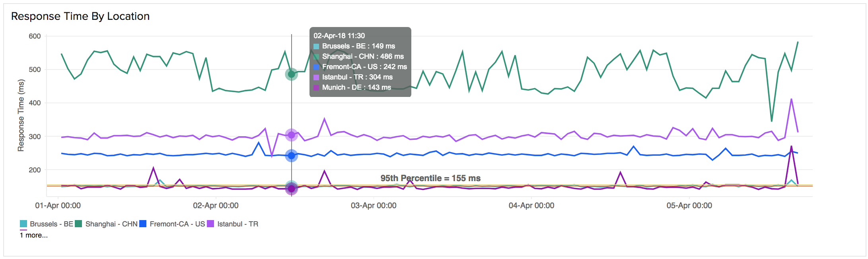
Task: Click the Brussels - BE legend color square
Action: click(23, 224)
